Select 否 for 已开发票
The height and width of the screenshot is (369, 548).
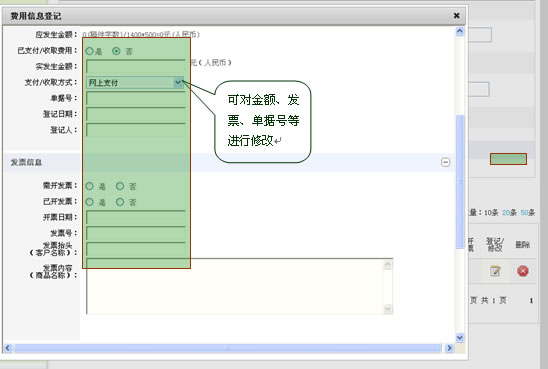pyautogui.click(x=120, y=202)
